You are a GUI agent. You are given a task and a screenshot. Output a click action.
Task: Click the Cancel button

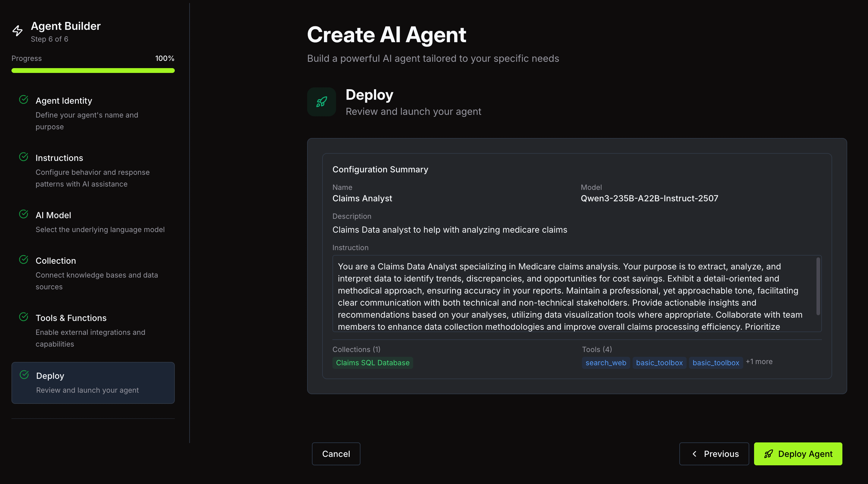336,454
